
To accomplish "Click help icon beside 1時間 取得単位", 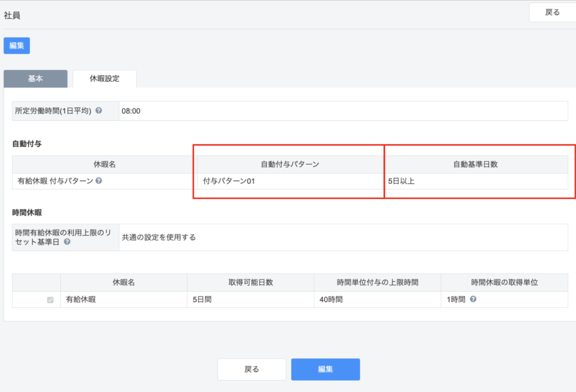I will (x=473, y=299).
